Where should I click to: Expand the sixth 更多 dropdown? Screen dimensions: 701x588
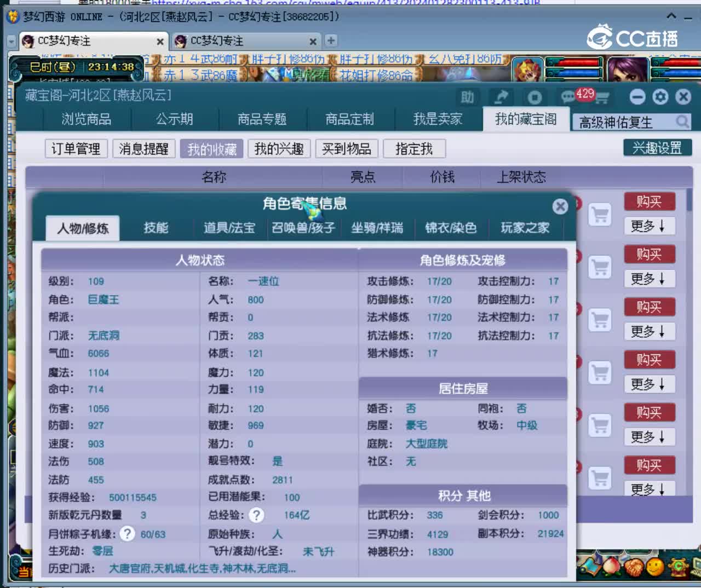pyautogui.click(x=648, y=488)
